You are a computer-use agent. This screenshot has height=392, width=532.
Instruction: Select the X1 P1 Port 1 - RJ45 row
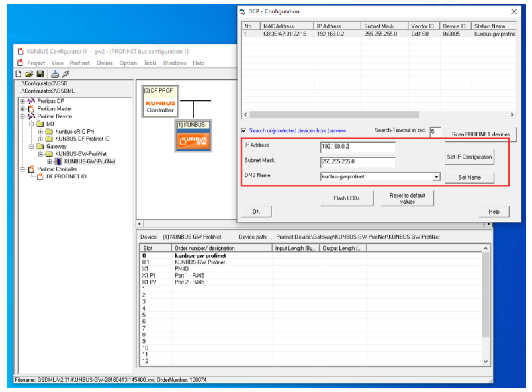pos(311,276)
